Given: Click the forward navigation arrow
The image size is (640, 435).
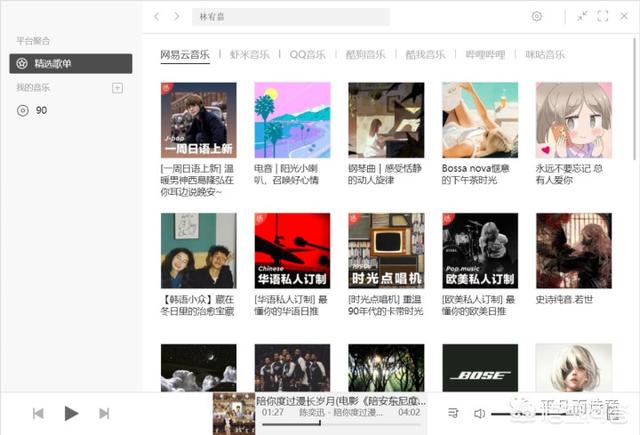Looking at the screenshot, I should tap(177, 17).
